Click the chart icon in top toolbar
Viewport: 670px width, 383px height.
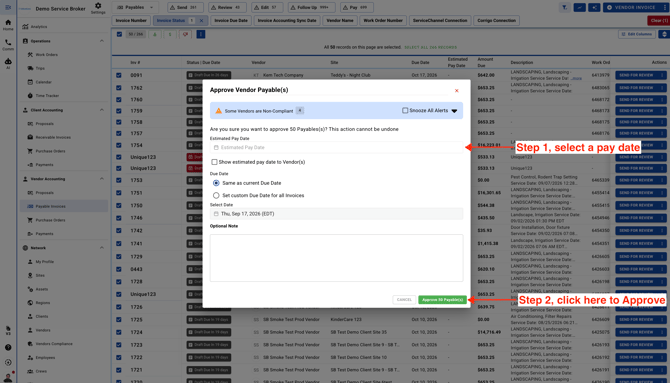tap(579, 7)
